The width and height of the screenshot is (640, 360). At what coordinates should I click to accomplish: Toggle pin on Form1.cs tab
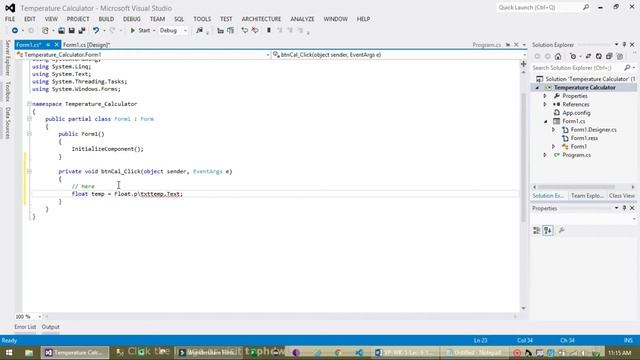pyautogui.click(x=48, y=44)
